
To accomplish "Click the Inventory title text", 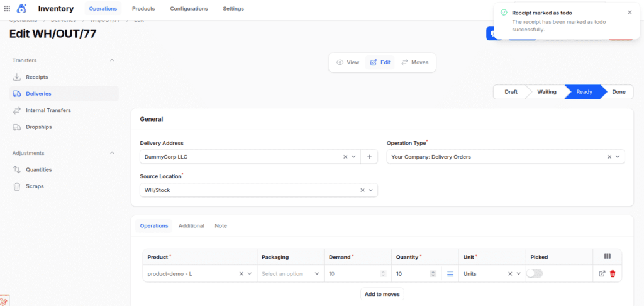I will (56, 9).
